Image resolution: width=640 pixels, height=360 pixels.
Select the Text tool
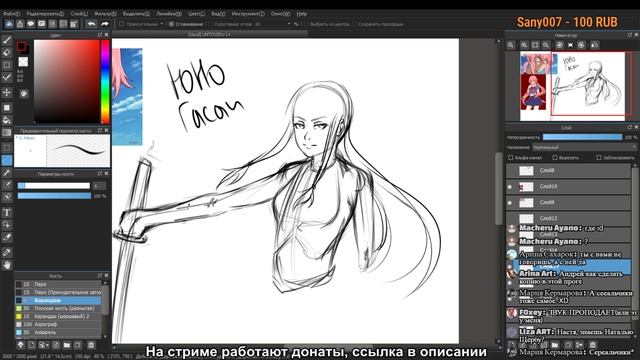tap(7, 212)
